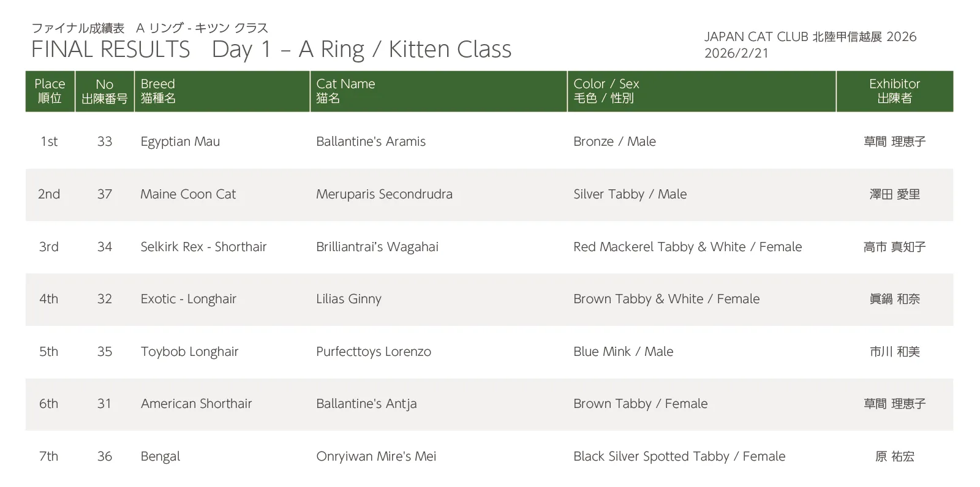Click Lilias Ginny cat name
This screenshot has height=487, width=980.
click(x=349, y=299)
